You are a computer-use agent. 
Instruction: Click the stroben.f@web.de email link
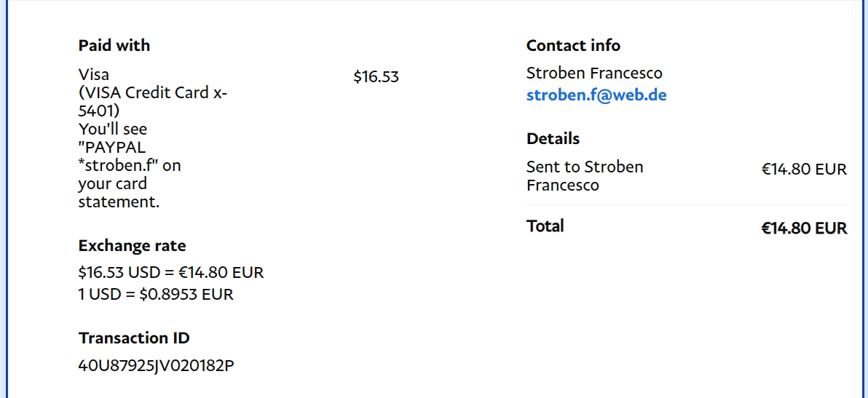(596, 95)
